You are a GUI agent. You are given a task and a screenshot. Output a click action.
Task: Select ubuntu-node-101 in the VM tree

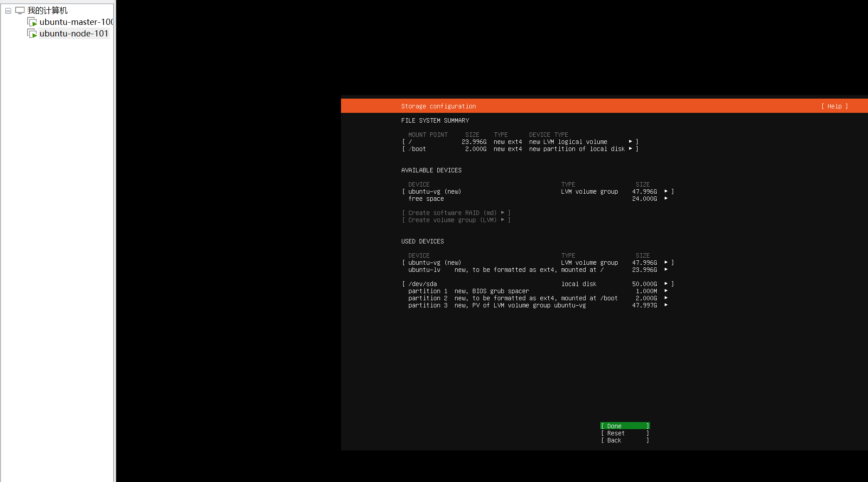[74, 33]
